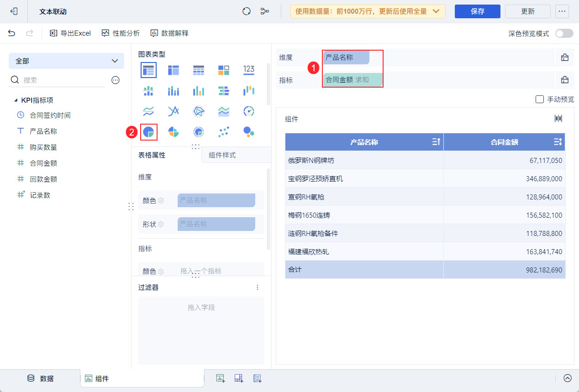Sort the 合同金额 column header
The image size is (579, 392).
[558, 142]
